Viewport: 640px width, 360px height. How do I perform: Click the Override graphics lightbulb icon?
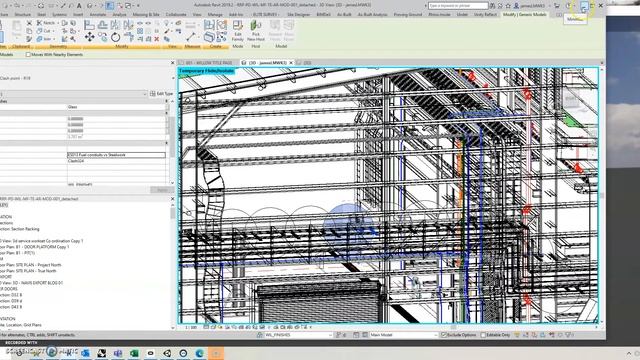coord(166,23)
